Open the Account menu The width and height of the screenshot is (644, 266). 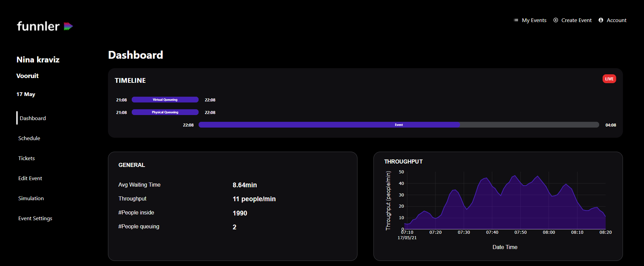[x=616, y=20]
